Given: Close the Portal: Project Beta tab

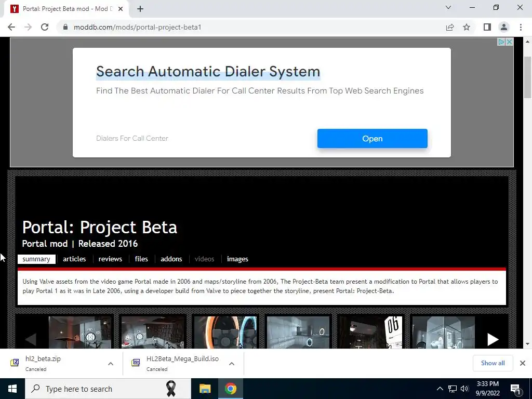Looking at the screenshot, I should point(121,9).
